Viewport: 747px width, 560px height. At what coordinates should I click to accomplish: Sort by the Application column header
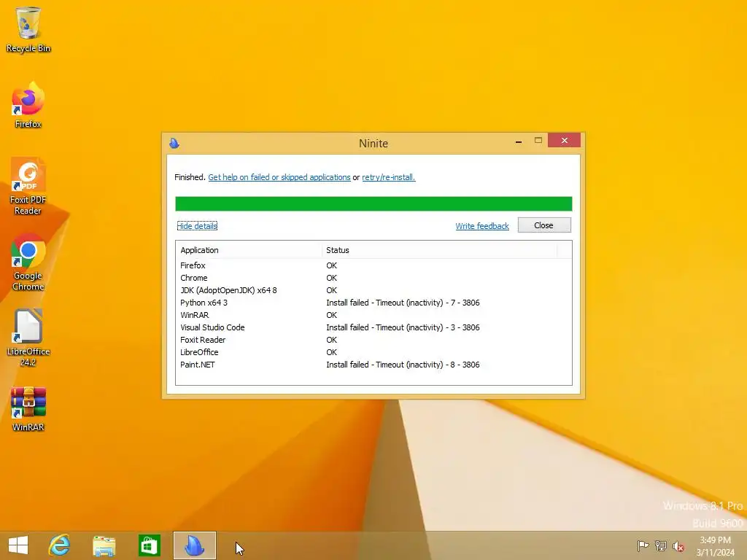[x=249, y=250]
